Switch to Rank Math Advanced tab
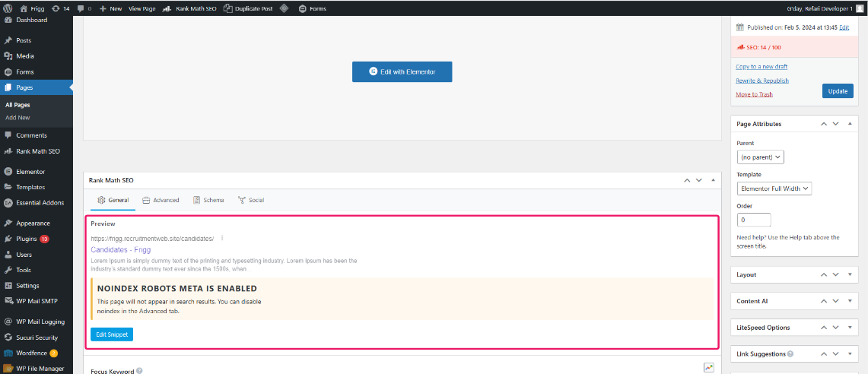Viewport: 868px width, 374px height. click(161, 200)
